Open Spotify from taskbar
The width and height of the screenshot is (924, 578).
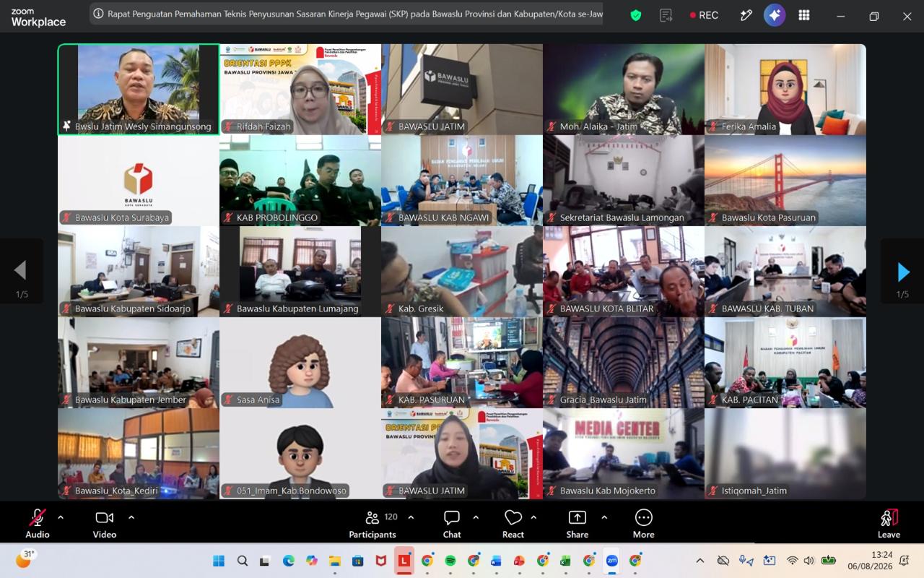[450, 561]
